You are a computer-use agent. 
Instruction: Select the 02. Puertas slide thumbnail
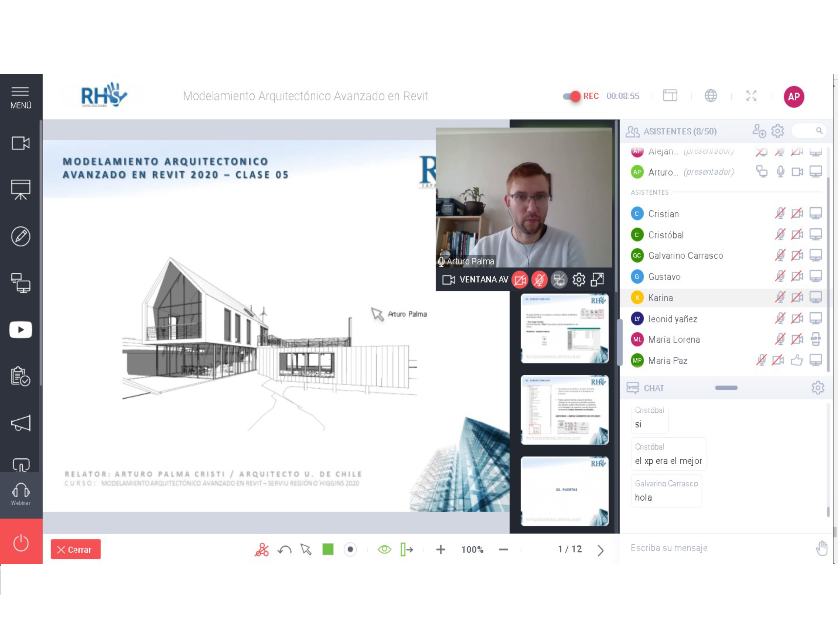(565, 492)
